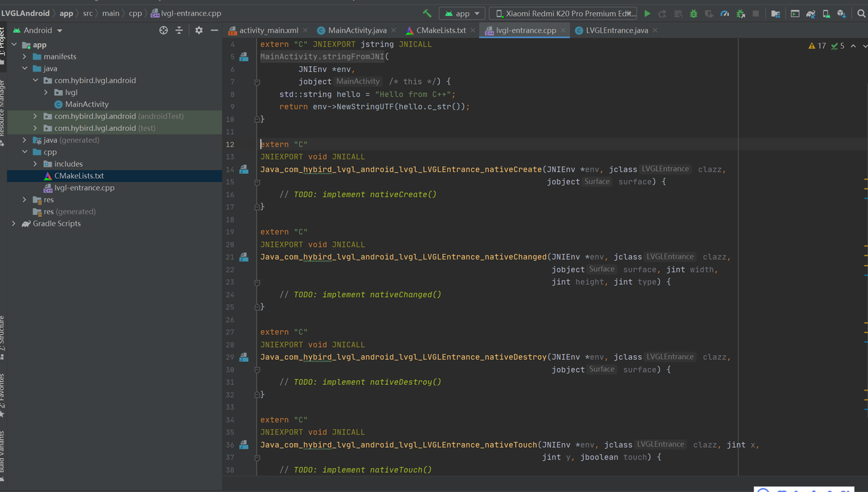868x492 pixels.
Task: Toggle the 2: Favorites tool window stripe
Action: pyautogui.click(x=3, y=395)
